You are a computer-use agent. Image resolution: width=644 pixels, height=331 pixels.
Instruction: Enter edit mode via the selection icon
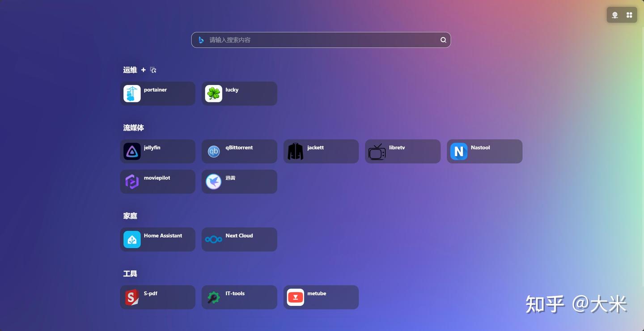[153, 70]
